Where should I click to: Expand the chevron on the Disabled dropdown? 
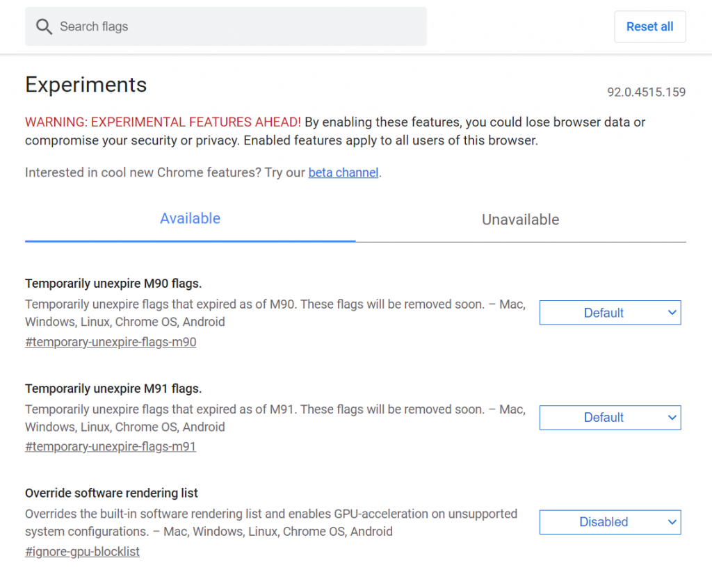[x=671, y=522]
